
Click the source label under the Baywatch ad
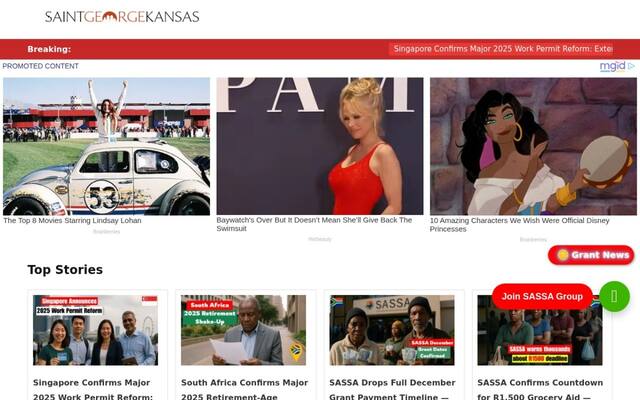(320, 239)
